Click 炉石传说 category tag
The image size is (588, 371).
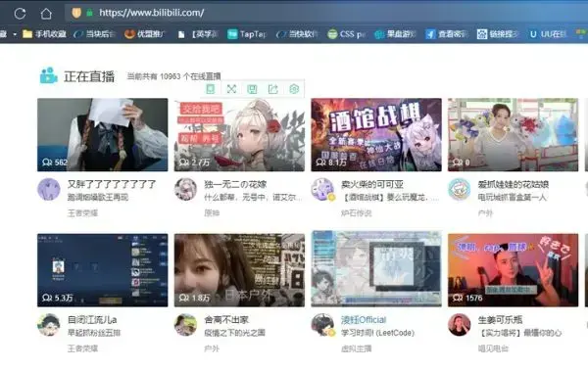point(357,213)
